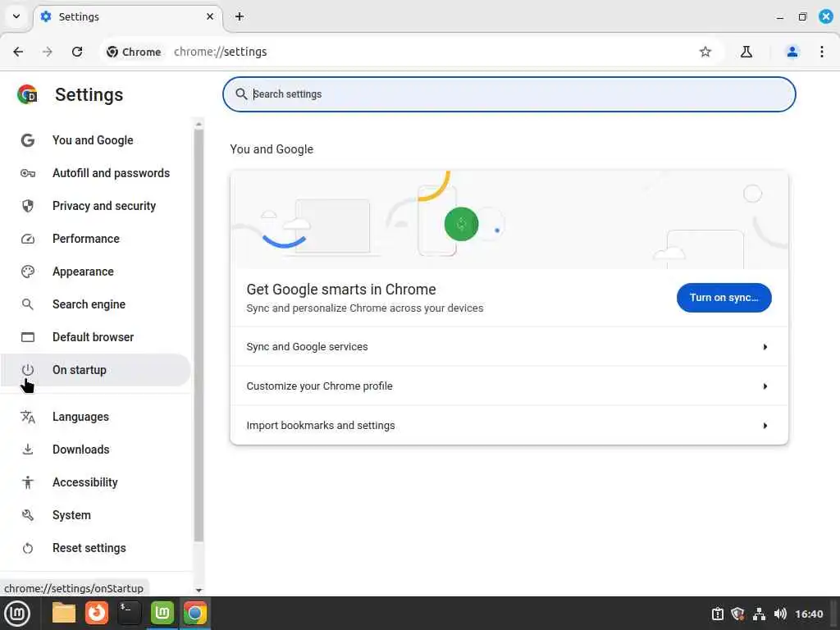Image resolution: width=840 pixels, height=630 pixels.
Task: Open Languages settings section
Action: (95, 417)
